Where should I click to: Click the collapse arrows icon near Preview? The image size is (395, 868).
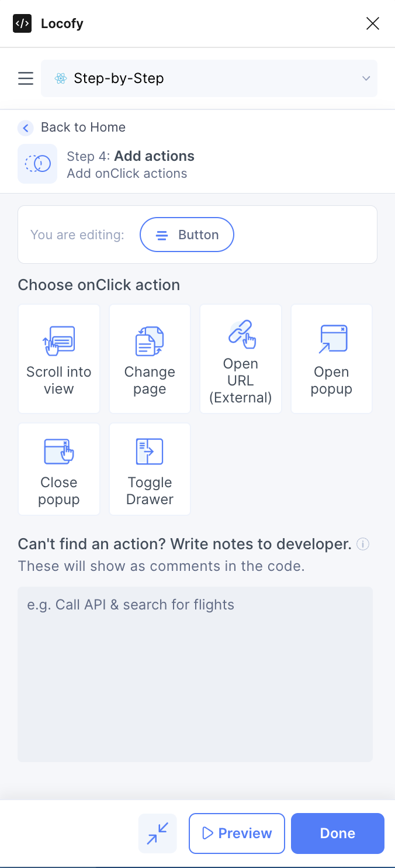click(x=158, y=833)
